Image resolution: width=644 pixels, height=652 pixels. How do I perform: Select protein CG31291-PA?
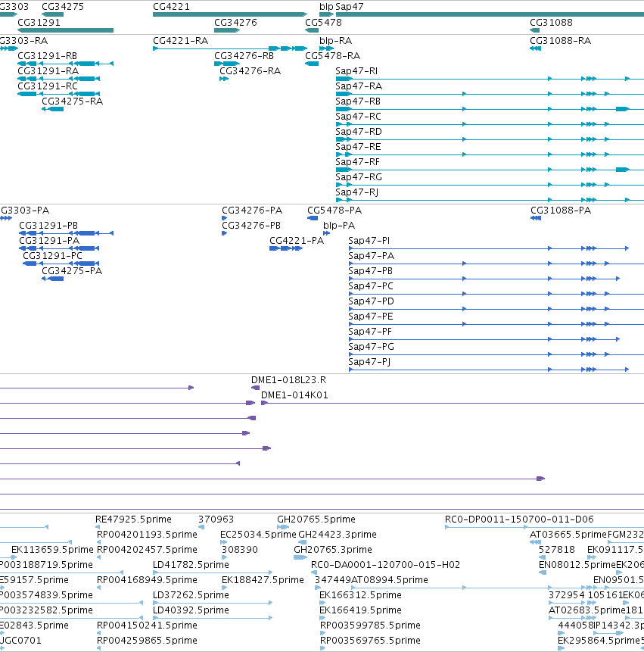click(x=59, y=248)
